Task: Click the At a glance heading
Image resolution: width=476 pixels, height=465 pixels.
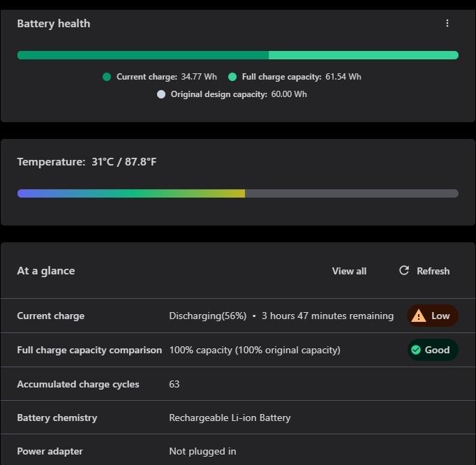Action: coord(46,271)
